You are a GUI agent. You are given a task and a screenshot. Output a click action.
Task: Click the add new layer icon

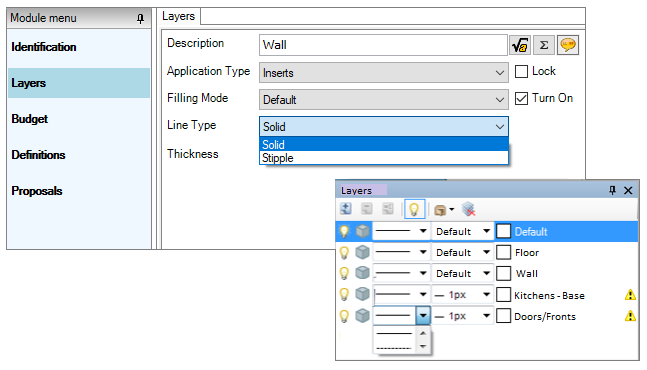point(346,209)
